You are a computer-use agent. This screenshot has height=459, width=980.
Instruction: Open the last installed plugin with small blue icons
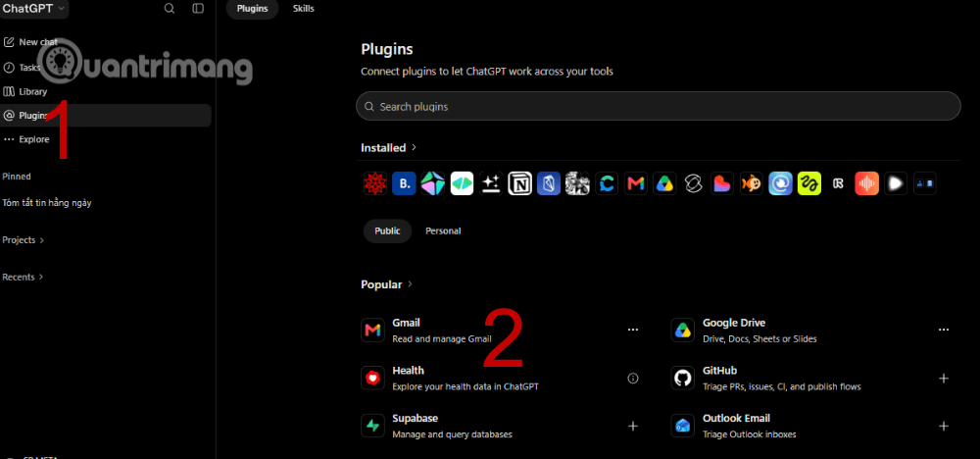[924, 183]
